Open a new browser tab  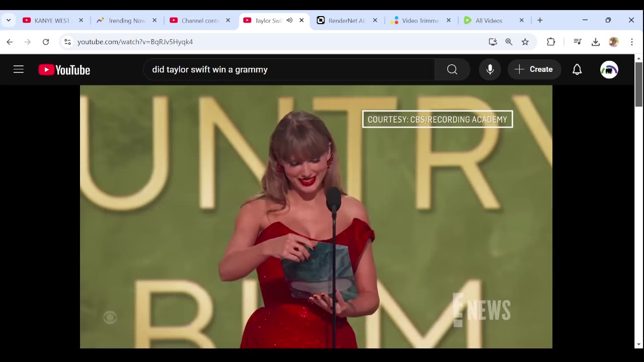(x=540, y=21)
